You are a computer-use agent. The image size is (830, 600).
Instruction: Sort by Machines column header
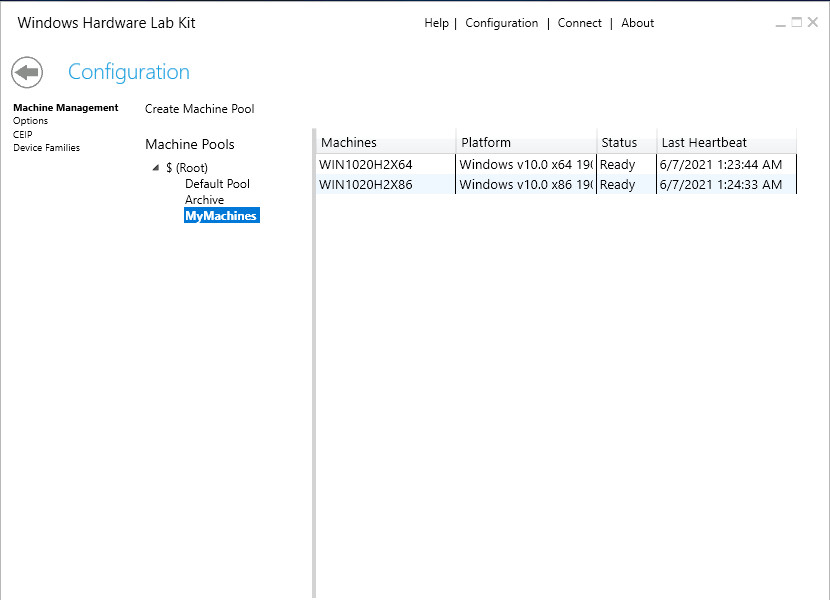point(386,142)
